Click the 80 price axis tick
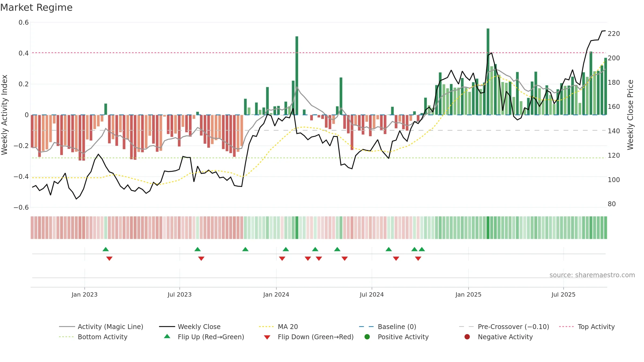This screenshot has width=644, height=362. coord(612,204)
